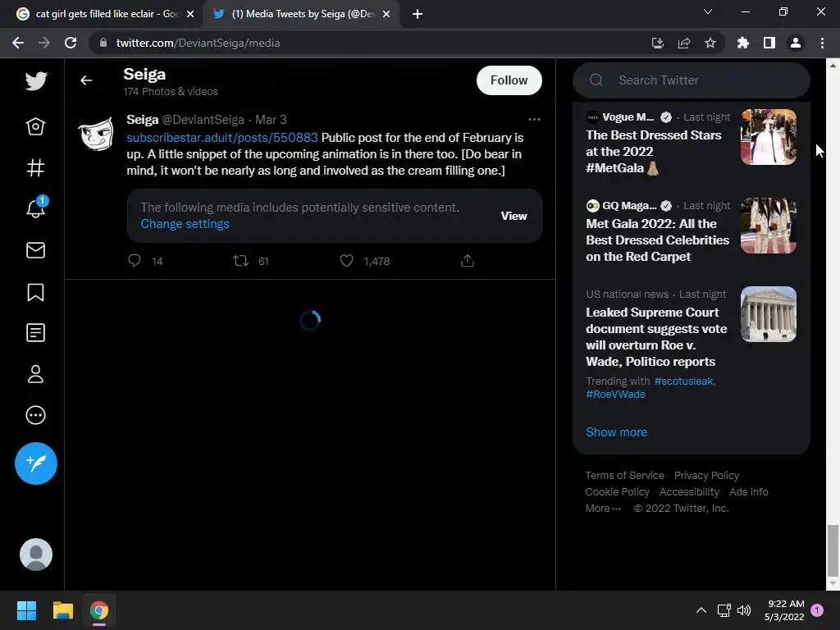Go back using the arrow beside Seiga

click(86, 80)
